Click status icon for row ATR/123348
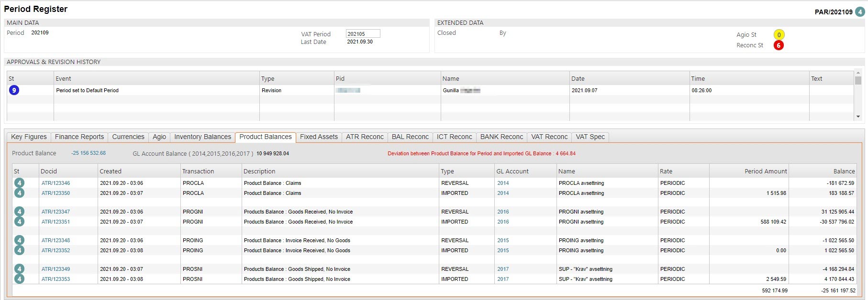 19,240
